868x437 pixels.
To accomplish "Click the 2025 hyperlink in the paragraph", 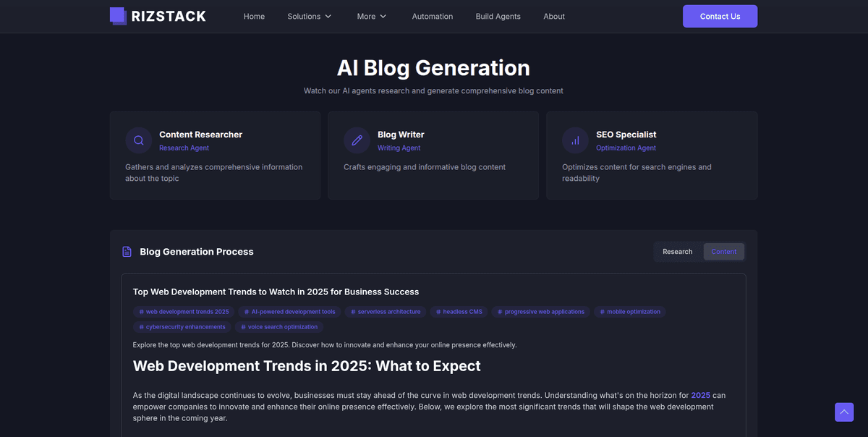I will 700,395.
